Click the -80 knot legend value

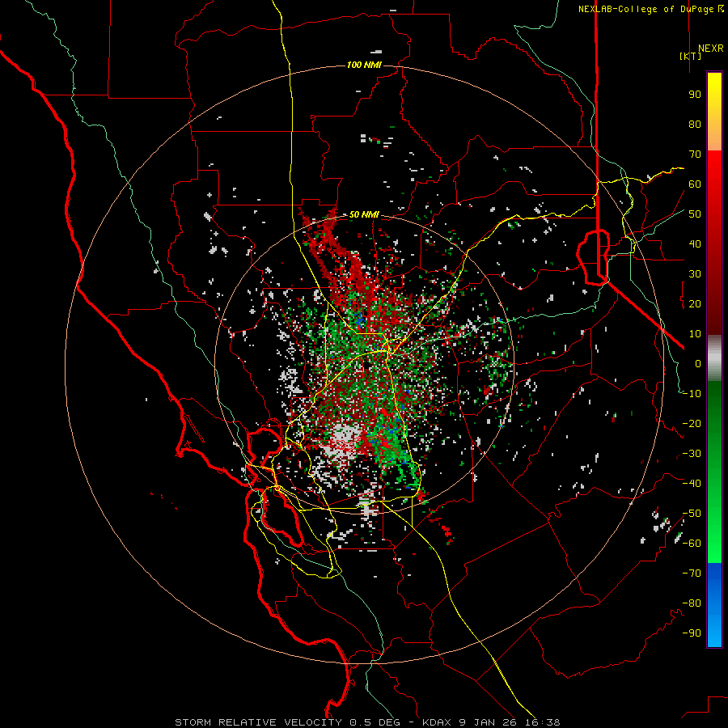[692, 603]
